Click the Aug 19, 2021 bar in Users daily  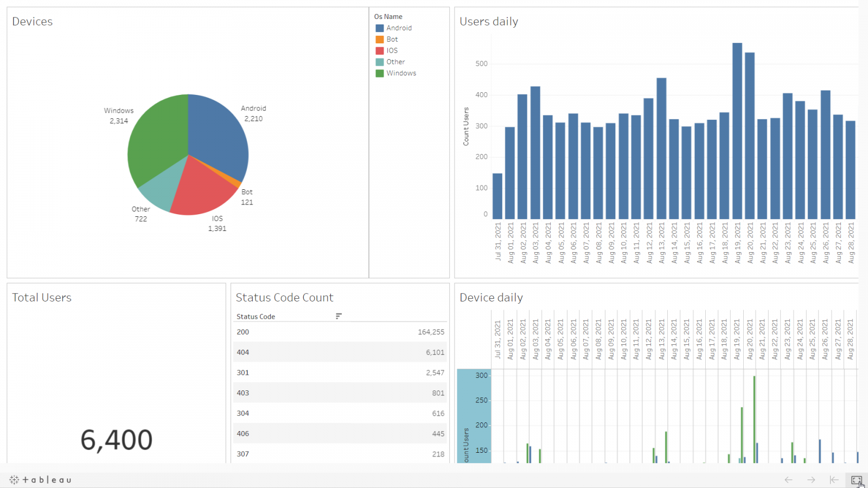(x=737, y=130)
